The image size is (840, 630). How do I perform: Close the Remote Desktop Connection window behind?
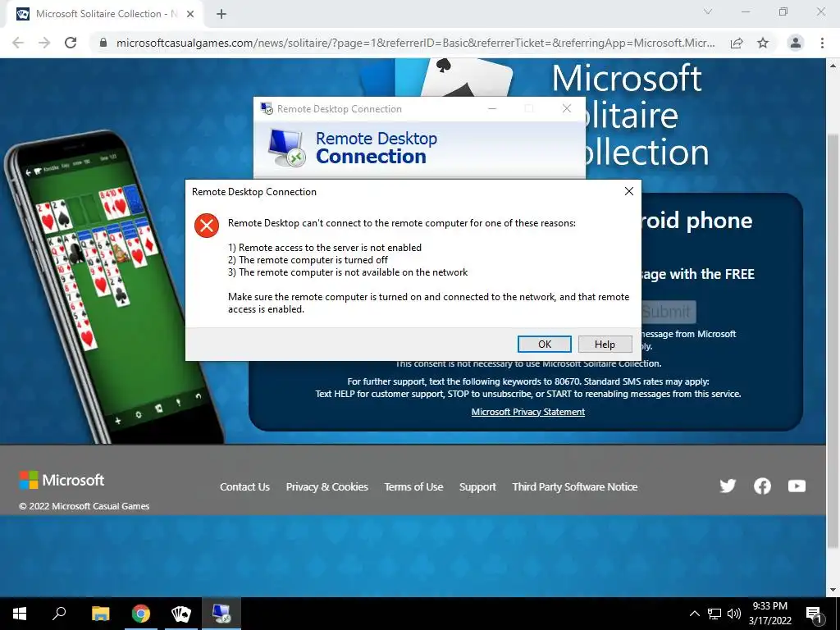coord(567,109)
